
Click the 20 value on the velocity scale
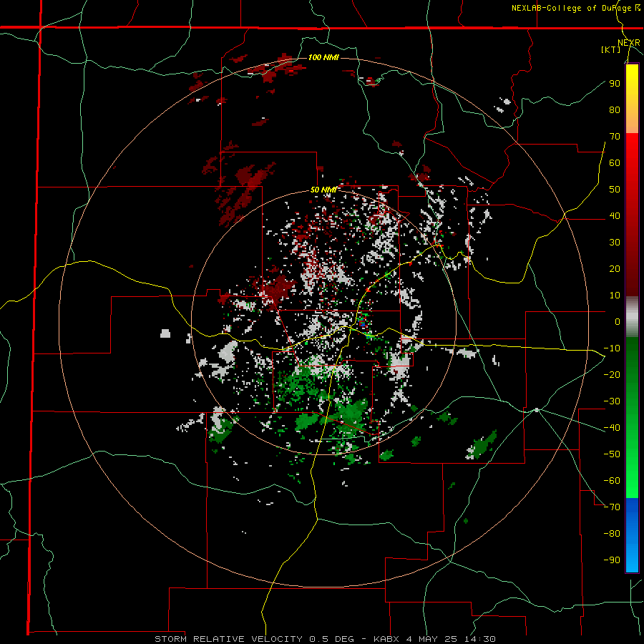coord(615,268)
